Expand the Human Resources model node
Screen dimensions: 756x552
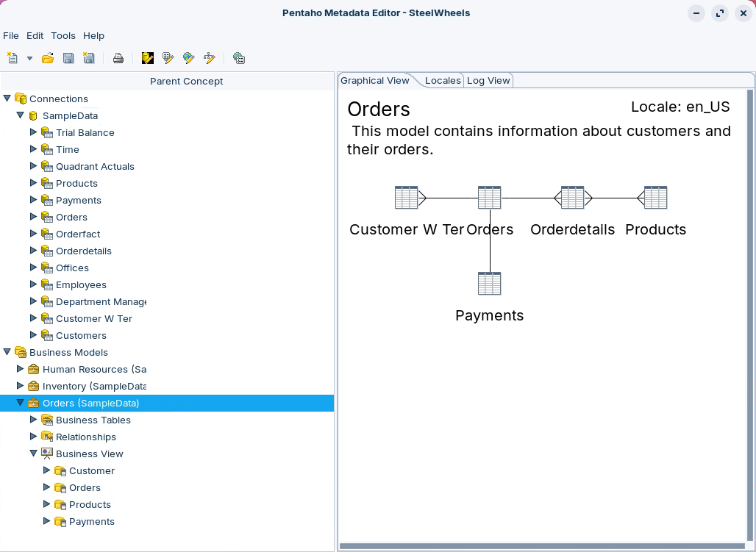coord(21,369)
